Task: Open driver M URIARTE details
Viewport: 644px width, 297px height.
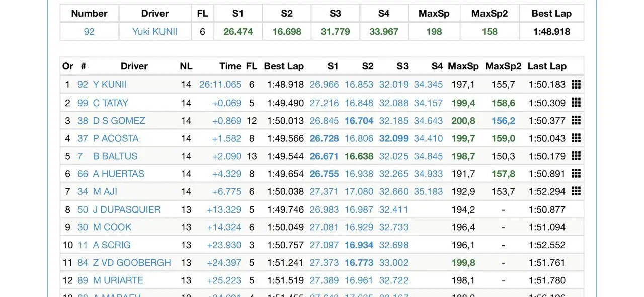Action: pos(118,280)
